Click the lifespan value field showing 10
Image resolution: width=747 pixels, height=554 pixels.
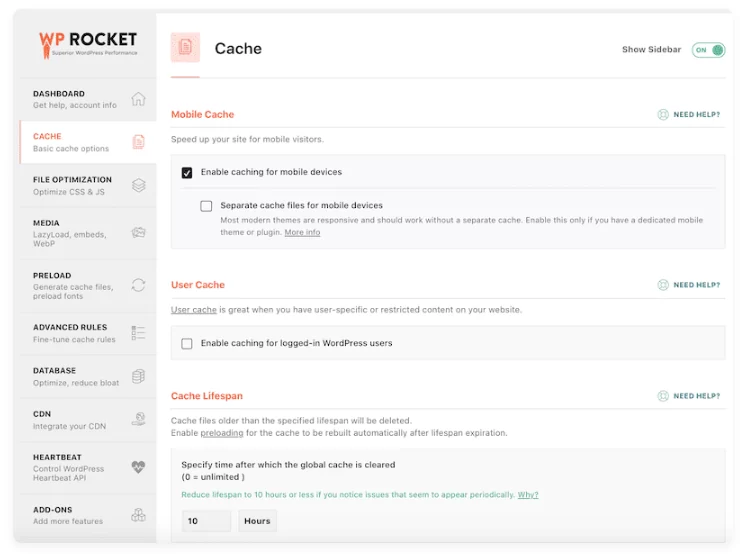click(206, 521)
